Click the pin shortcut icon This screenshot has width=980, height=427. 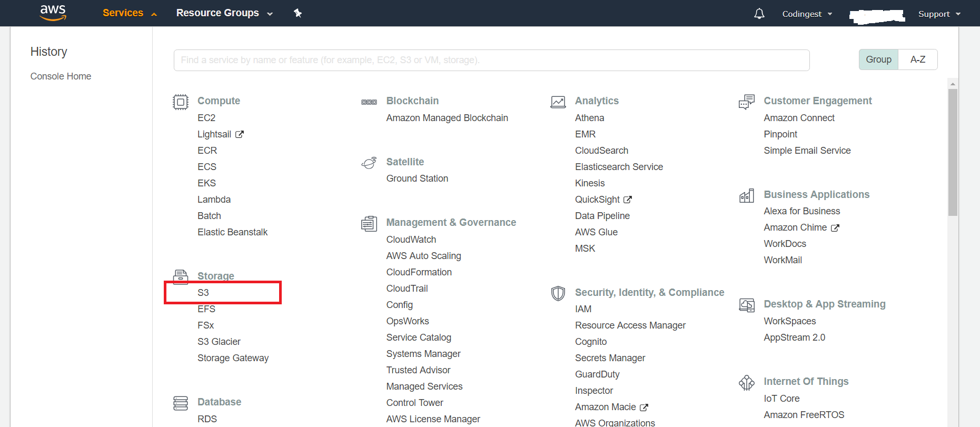coord(298,13)
